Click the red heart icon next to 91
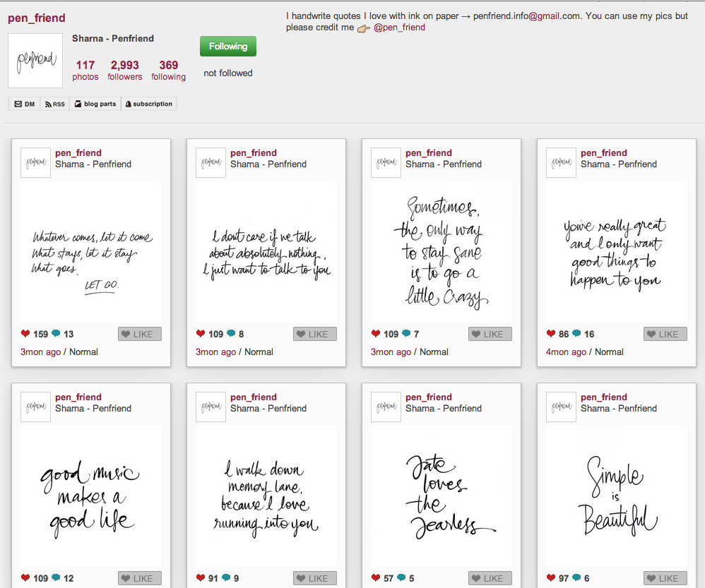Screen dimensions: 705x588 (201, 577)
